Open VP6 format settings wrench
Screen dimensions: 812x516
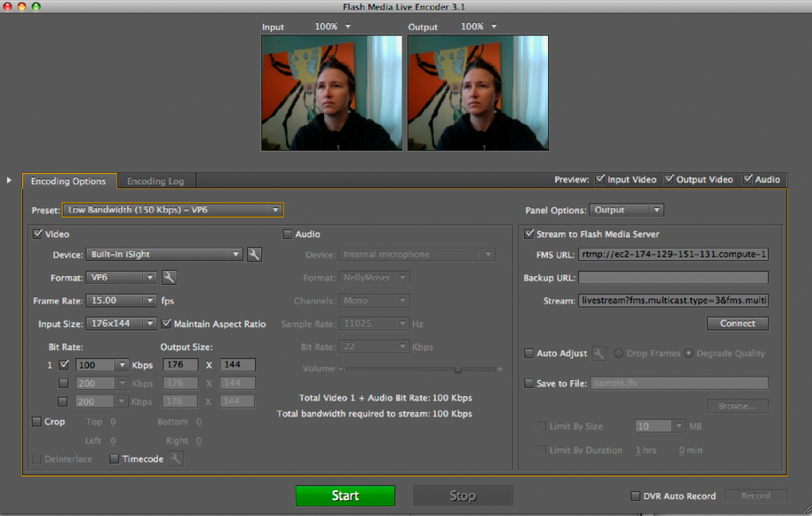(169, 278)
